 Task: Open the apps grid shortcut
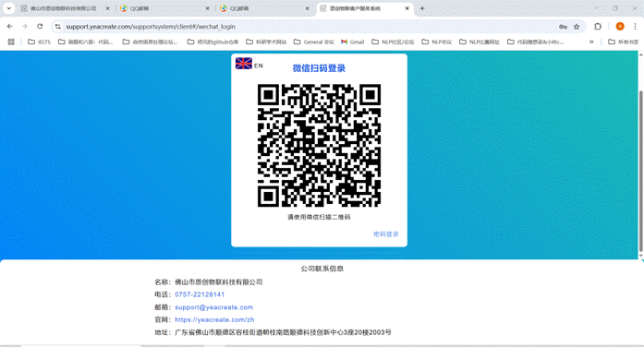[11, 42]
